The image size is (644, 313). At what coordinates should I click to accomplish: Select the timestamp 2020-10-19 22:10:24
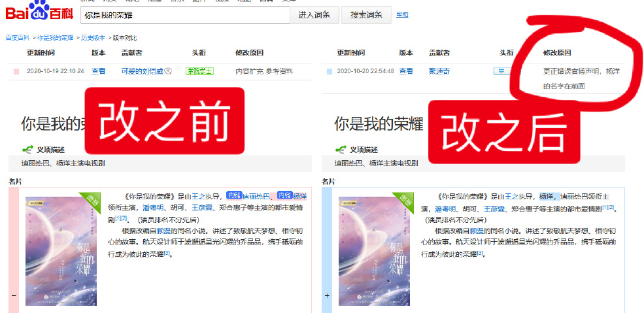pyautogui.click(x=56, y=71)
